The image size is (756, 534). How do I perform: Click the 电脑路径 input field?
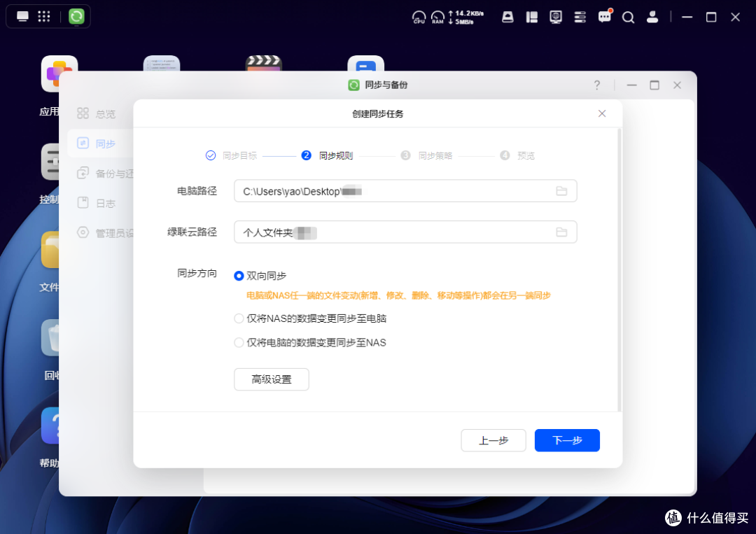[x=405, y=191]
